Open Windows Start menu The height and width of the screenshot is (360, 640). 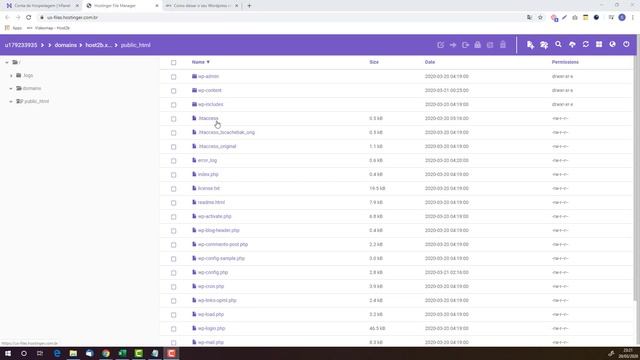coord(8,353)
